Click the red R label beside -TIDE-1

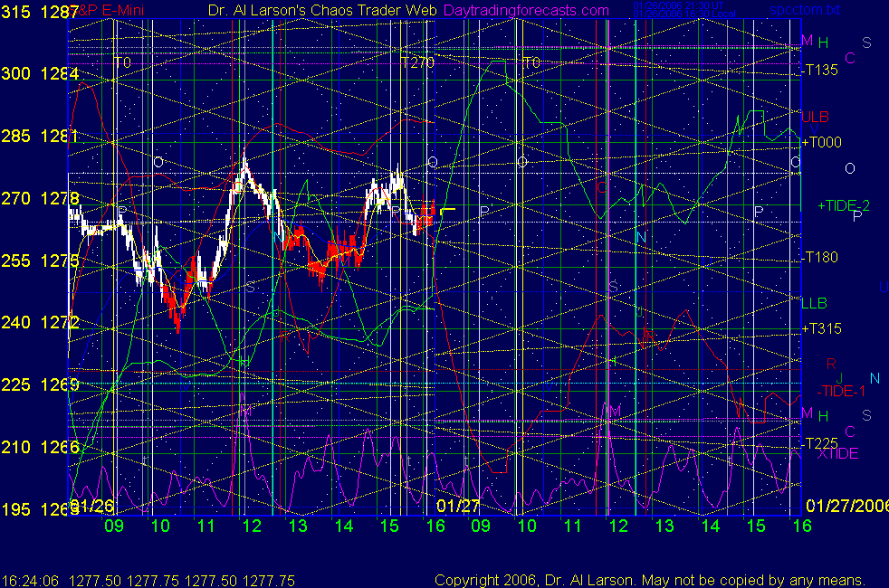click(x=831, y=364)
